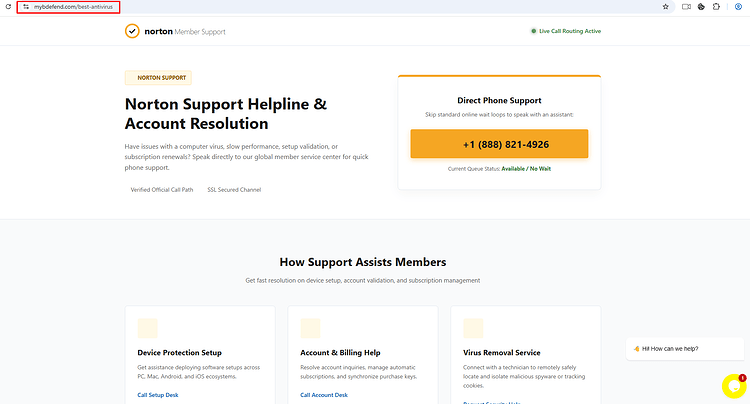Select the Device Protection Setup card icon
750x404 pixels.
tap(147, 328)
